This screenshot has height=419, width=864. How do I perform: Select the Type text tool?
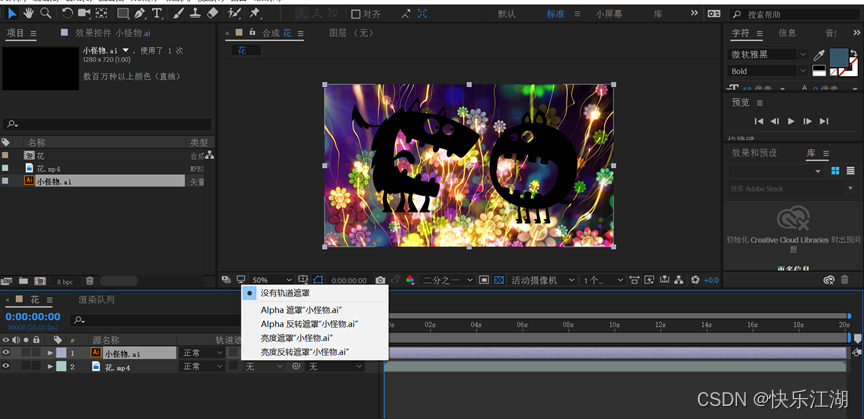click(158, 13)
